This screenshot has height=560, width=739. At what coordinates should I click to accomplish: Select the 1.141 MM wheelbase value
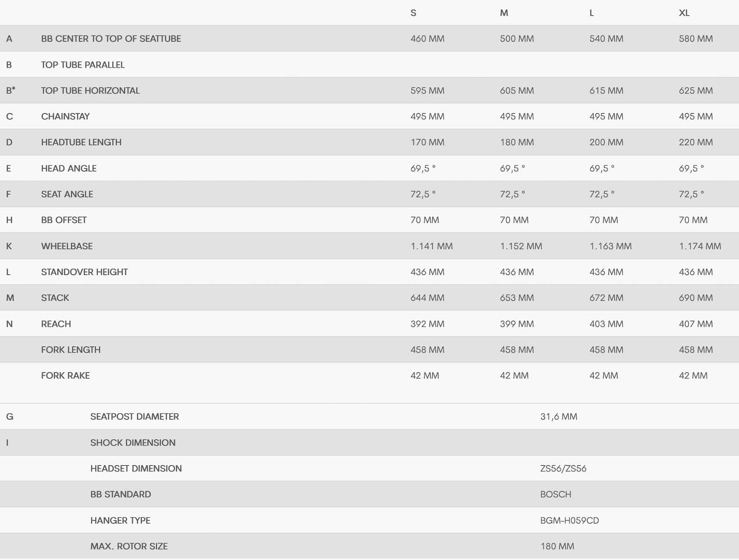(431, 246)
